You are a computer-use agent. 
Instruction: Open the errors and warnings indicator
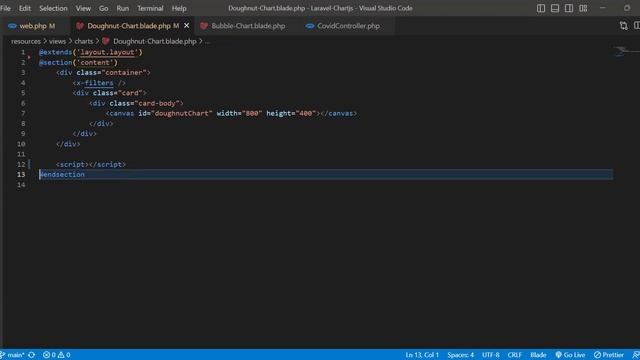tap(56, 355)
